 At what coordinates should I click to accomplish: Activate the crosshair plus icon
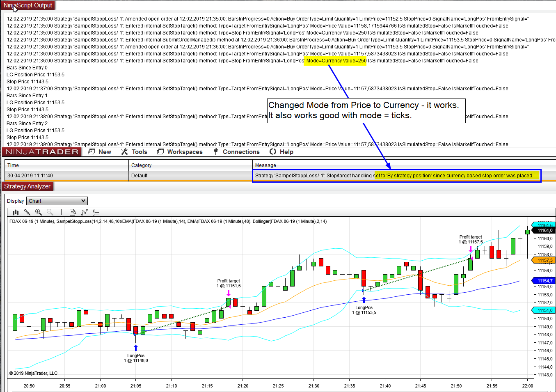pos(62,212)
